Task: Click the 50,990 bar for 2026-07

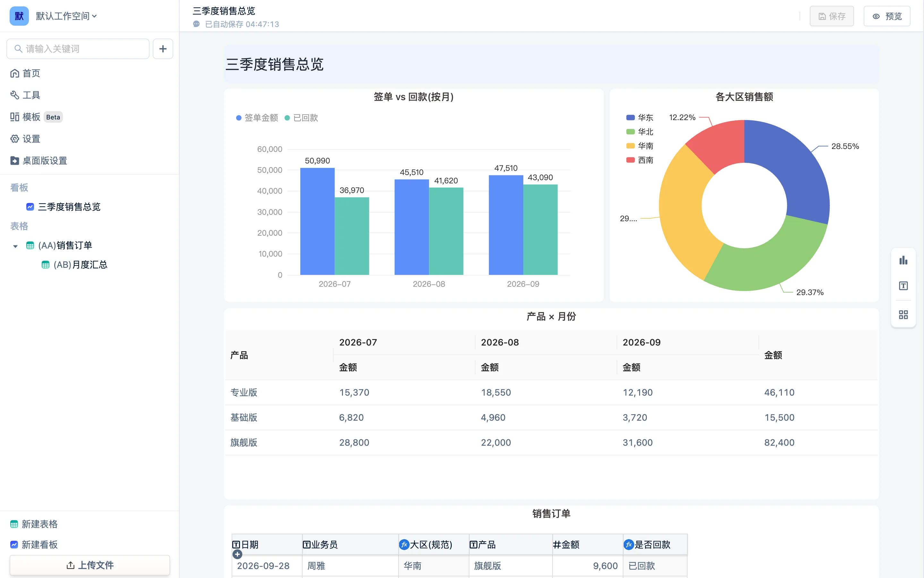Action: pyautogui.click(x=317, y=221)
